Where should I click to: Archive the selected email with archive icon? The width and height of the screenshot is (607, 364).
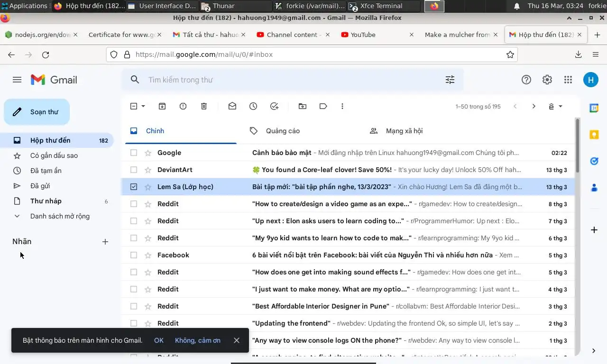162,106
